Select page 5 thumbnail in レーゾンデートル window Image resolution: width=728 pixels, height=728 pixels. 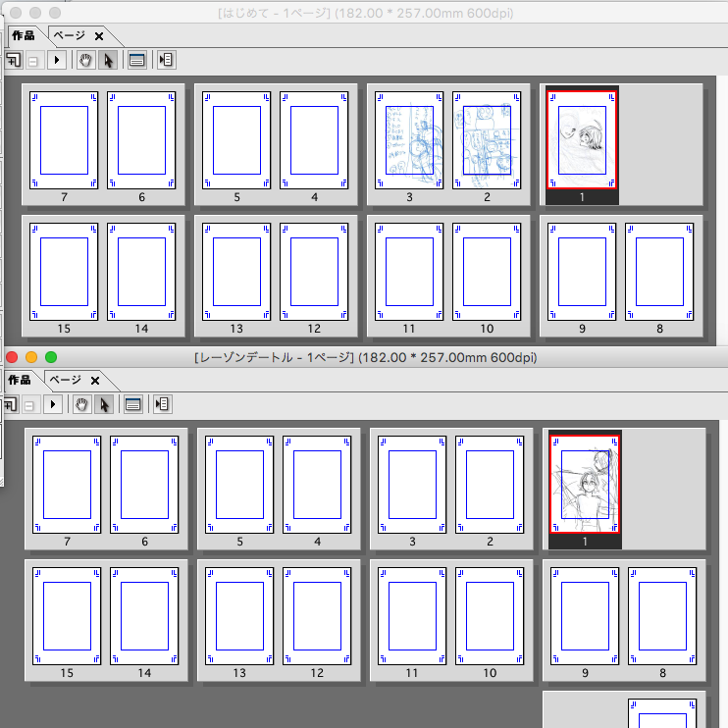tap(239, 485)
